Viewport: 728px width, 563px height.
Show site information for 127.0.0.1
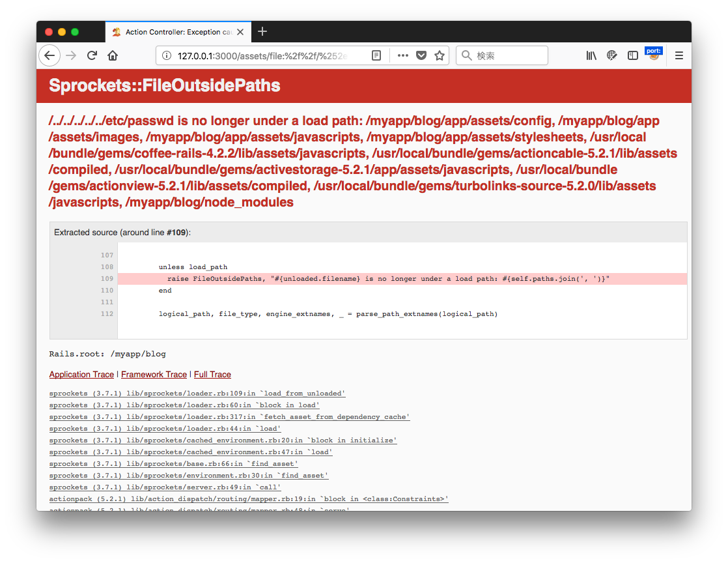pos(166,56)
